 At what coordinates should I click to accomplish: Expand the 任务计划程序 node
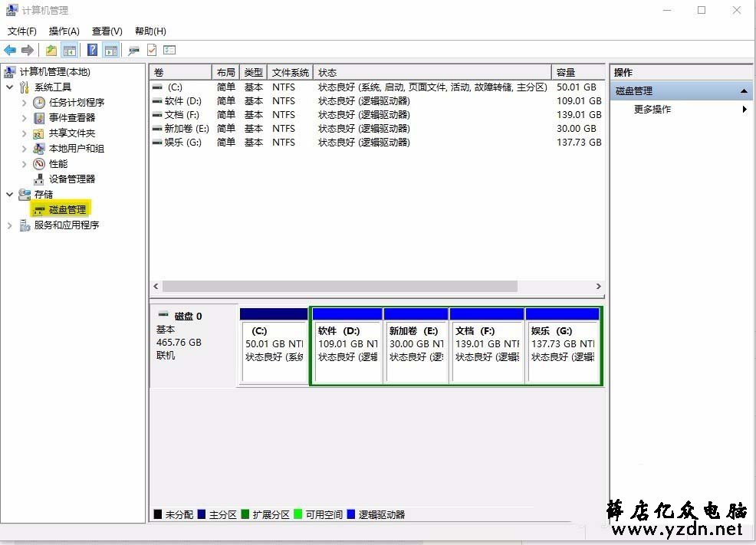pos(24,103)
